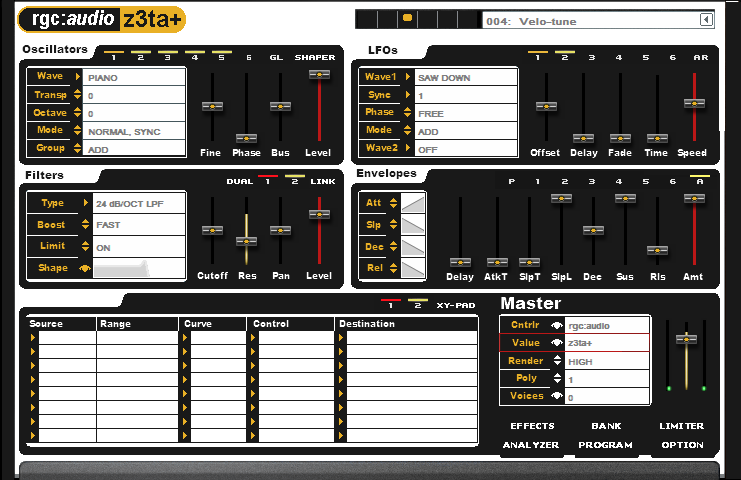
Task: Click the Slp envelope curve thumbnail
Action: click(413, 225)
